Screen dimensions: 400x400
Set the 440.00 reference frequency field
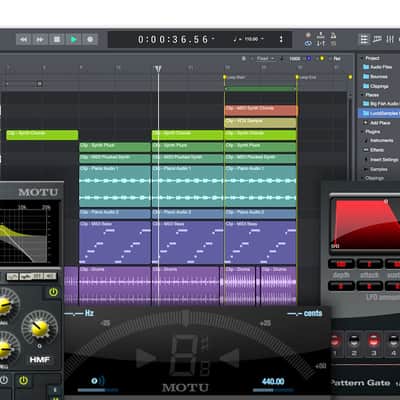273,381
